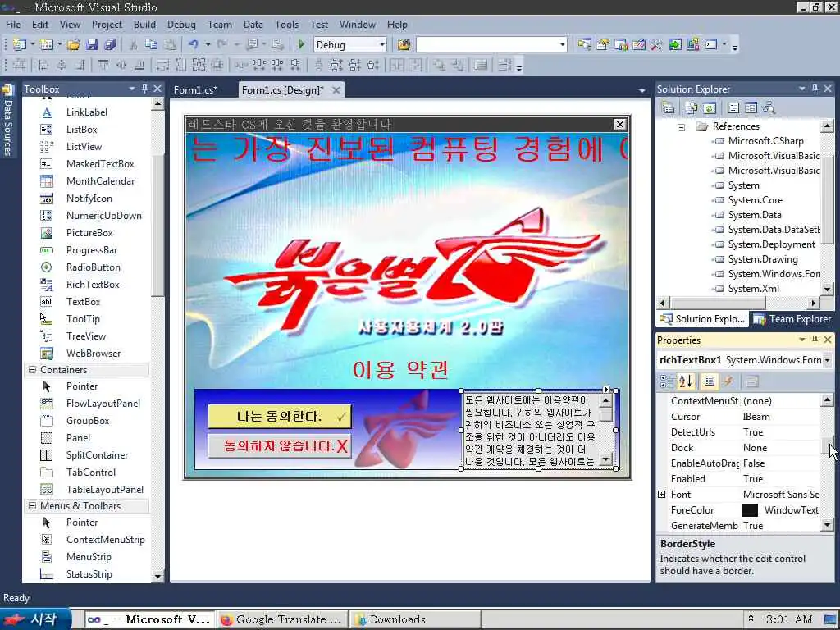Open the Data Sources side tab

pos(8,121)
